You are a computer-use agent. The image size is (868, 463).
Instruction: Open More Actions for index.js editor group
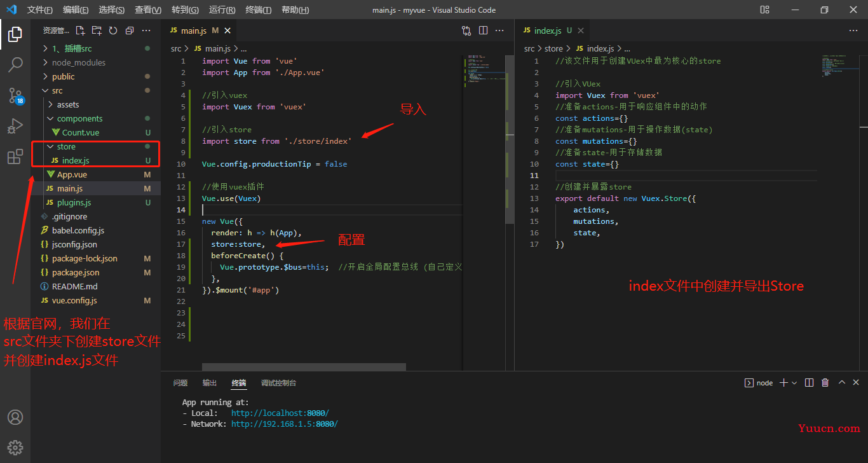(x=853, y=31)
